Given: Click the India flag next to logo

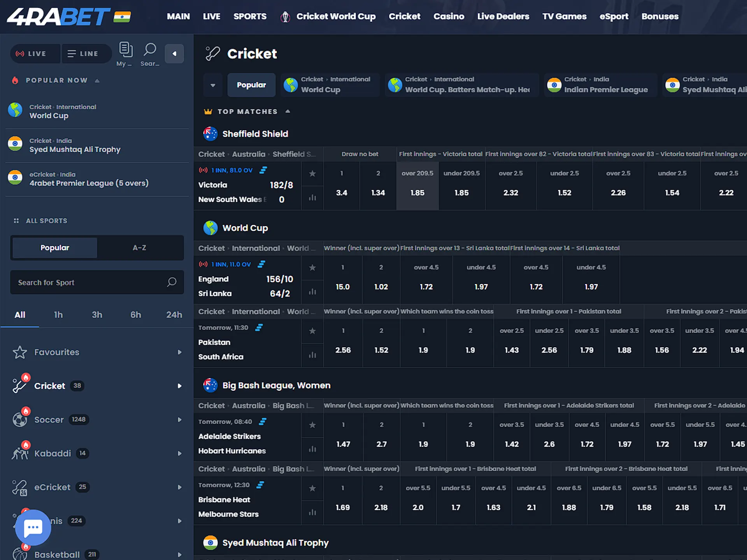Looking at the screenshot, I should pos(122,17).
